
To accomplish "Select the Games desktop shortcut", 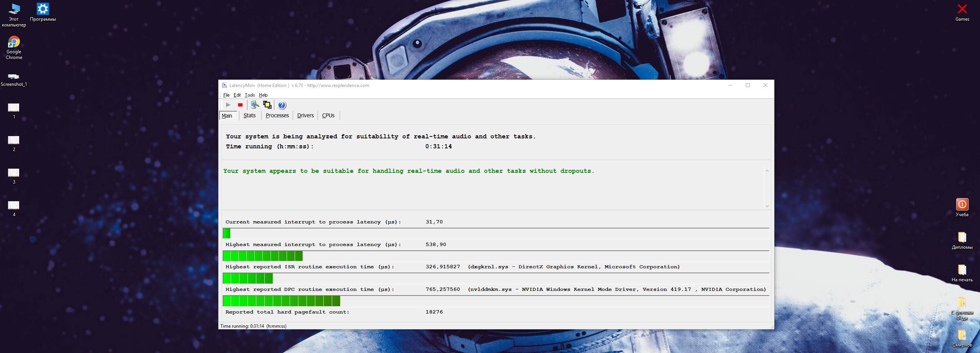I will (x=962, y=12).
